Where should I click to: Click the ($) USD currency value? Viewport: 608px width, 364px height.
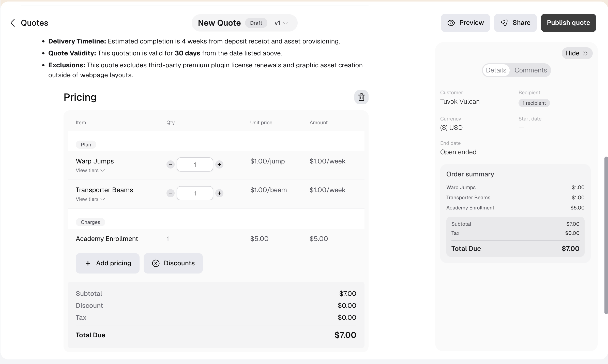tap(451, 128)
